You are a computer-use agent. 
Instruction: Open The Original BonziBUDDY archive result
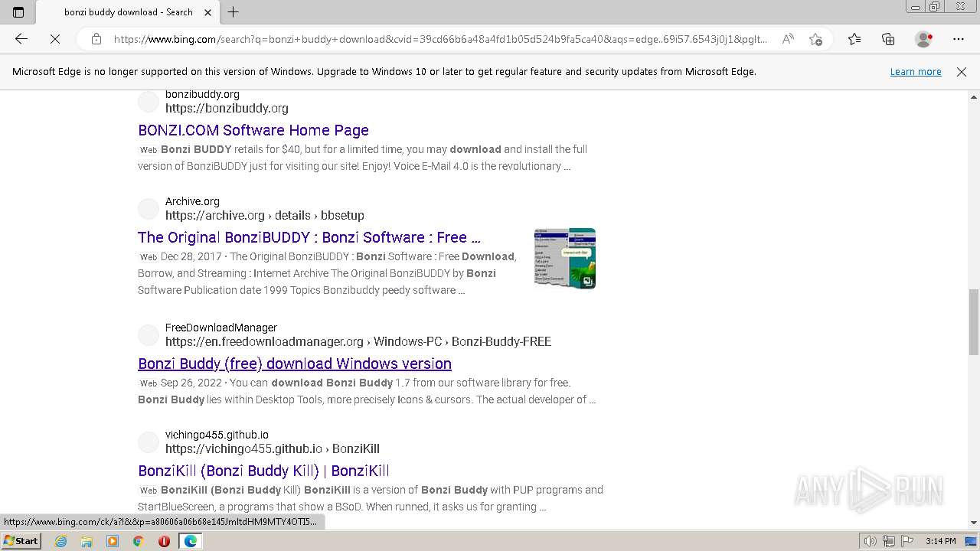pos(309,237)
